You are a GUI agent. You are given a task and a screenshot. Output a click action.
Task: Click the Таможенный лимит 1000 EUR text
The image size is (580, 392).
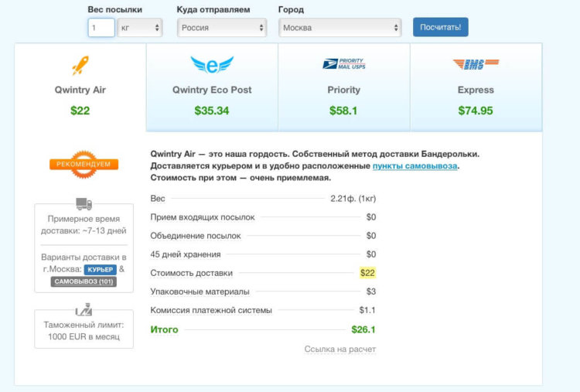pyautogui.click(x=84, y=331)
